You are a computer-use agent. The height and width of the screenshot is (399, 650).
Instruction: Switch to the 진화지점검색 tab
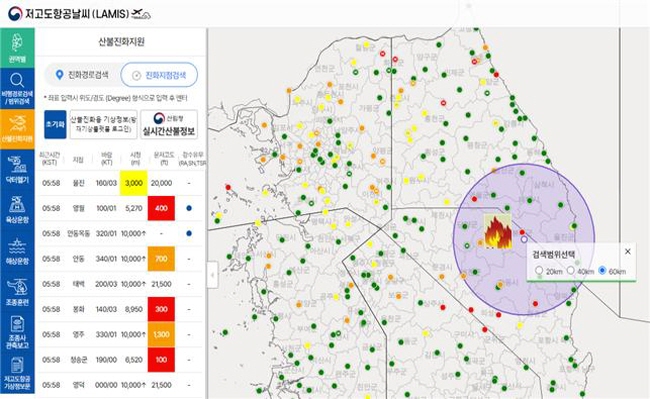pos(159,75)
